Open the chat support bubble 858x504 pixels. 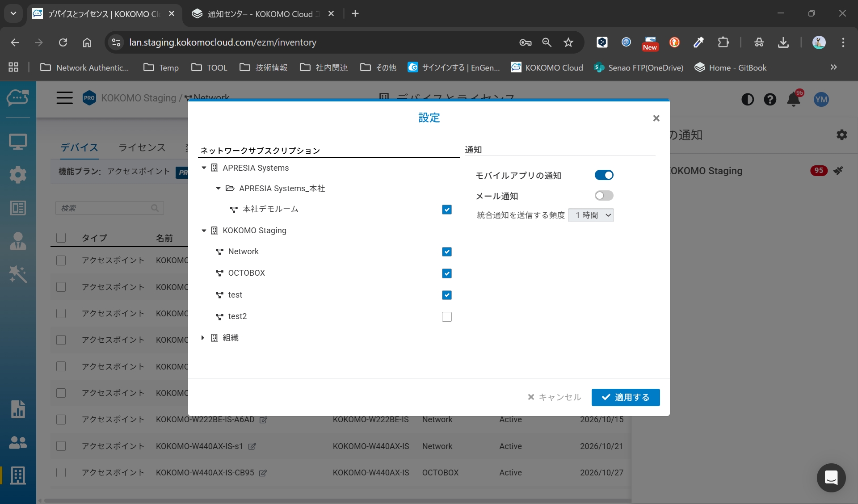[x=831, y=478]
